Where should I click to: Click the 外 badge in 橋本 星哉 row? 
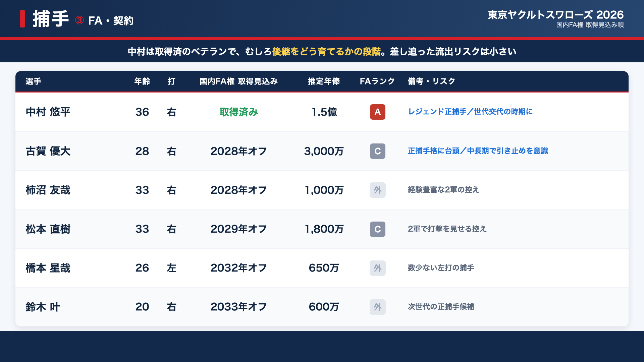[x=377, y=268]
